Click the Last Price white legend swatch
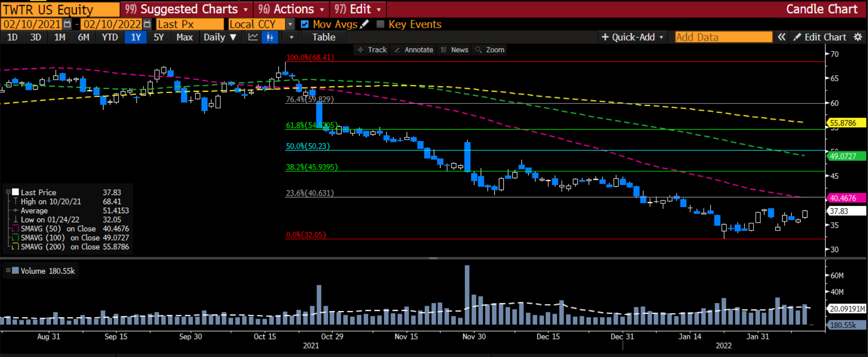The width and height of the screenshot is (868, 357). point(15,192)
